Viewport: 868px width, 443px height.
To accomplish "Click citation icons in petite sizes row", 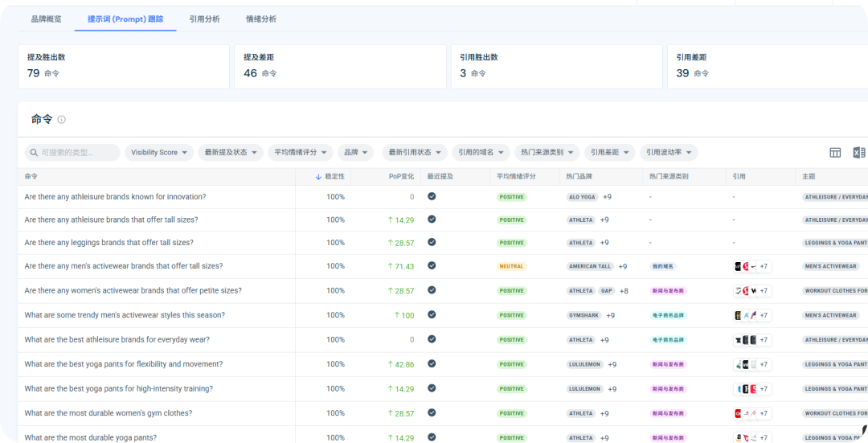I will point(752,291).
